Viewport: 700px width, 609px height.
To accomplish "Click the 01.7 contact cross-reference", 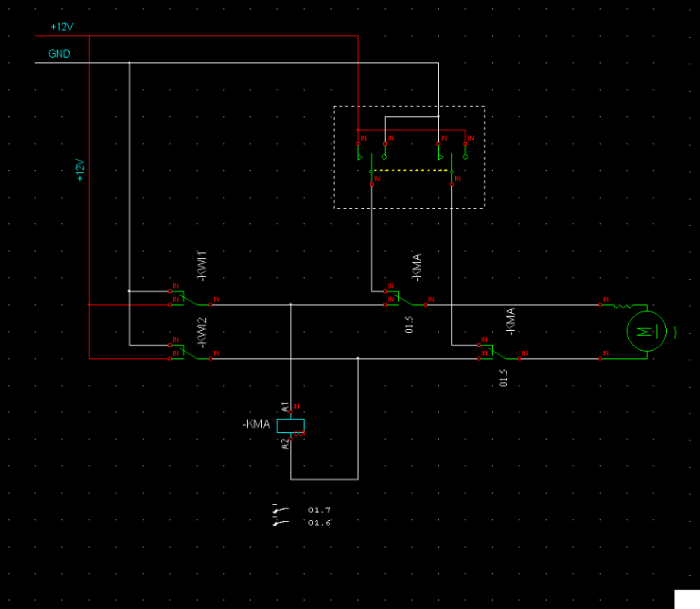I will click(x=319, y=511).
